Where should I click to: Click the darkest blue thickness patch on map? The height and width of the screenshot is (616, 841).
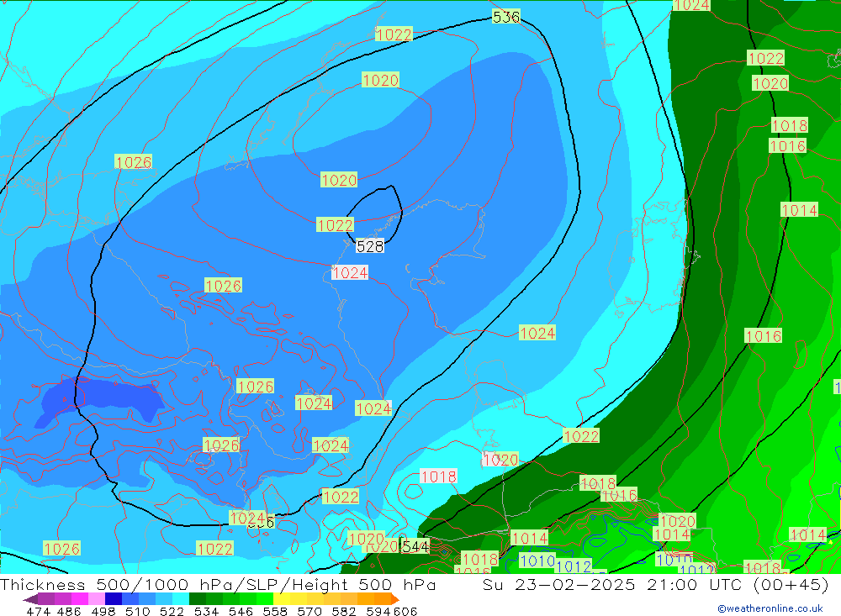pyautogui.click(x=99, y=399)
